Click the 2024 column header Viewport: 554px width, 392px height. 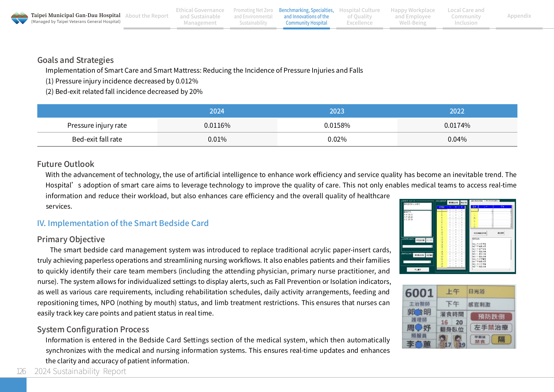point(217,111)
